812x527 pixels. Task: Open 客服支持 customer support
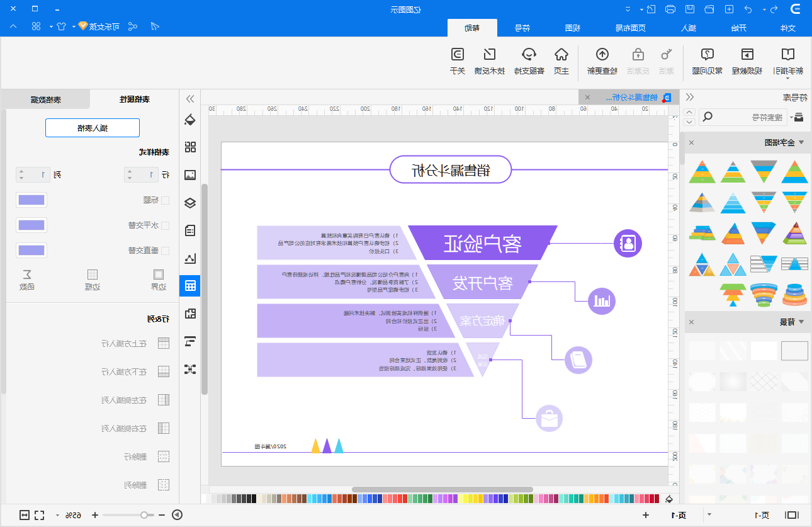(x=529, y=61)
